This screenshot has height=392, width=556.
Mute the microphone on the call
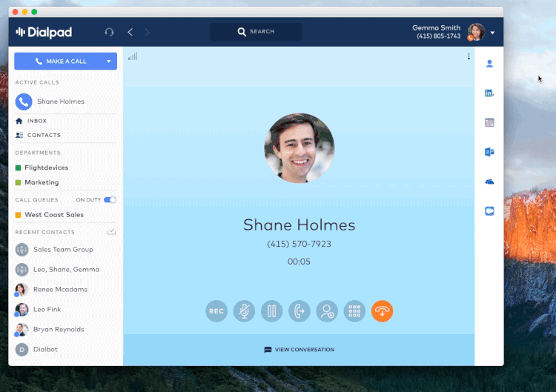[244, 311]
